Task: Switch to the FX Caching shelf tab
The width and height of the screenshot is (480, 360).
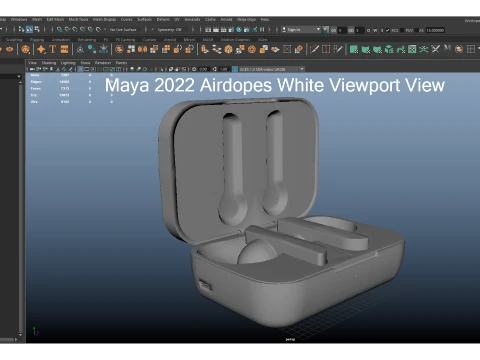Action: coord(125,40)
